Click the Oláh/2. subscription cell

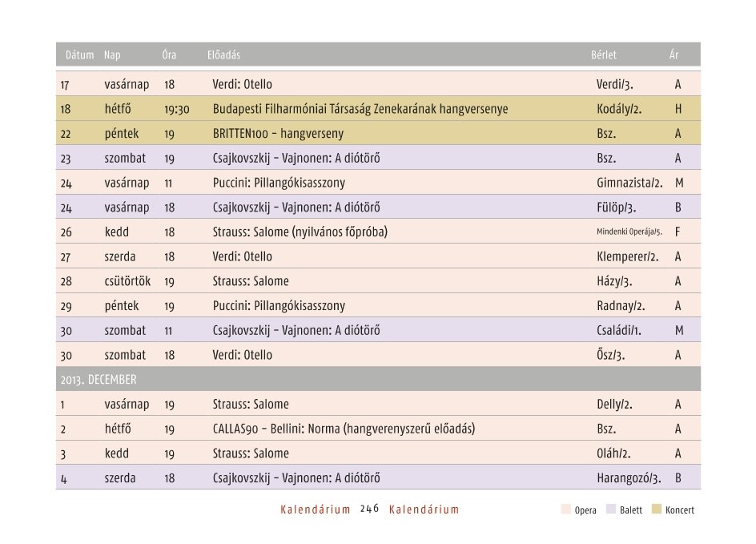pyautogui.click(x=613, y=453)
